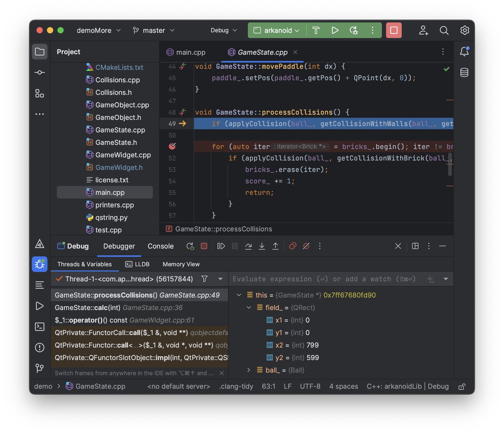Open the Terminal tool window icon
The height and width of the screenshot is (433, 504).
(39, 327)
